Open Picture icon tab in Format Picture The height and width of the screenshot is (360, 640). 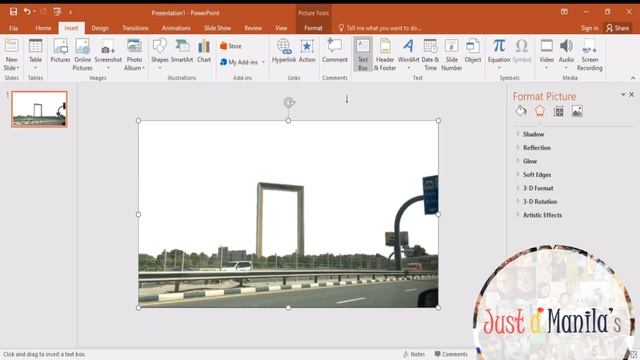click(577, 111)
